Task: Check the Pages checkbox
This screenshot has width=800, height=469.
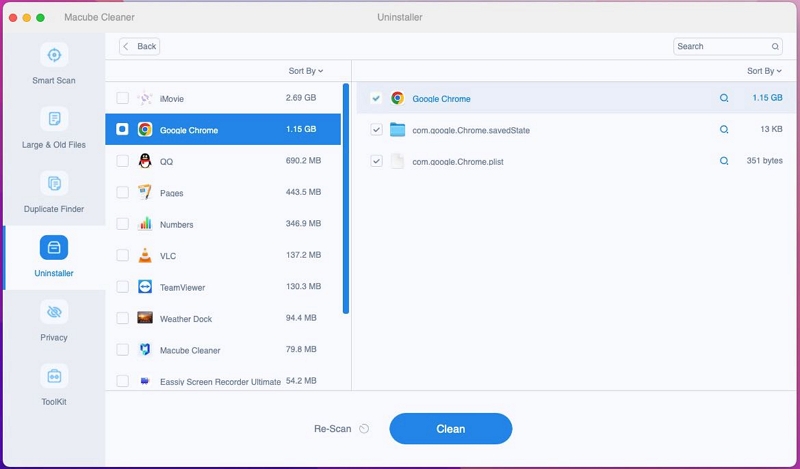Action: pyautogui.click(x=122, y=192)
